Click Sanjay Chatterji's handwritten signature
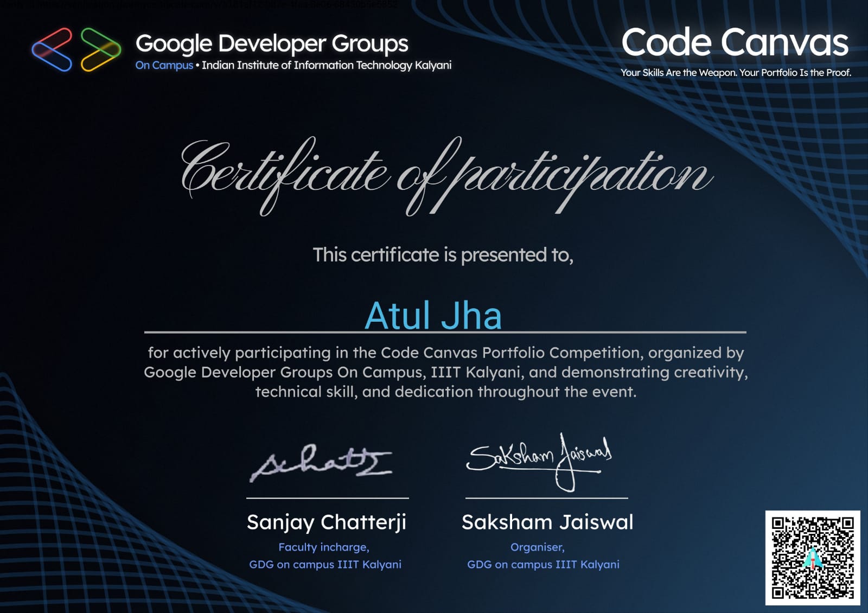This screenshot has height=613, width=868. 321,463
